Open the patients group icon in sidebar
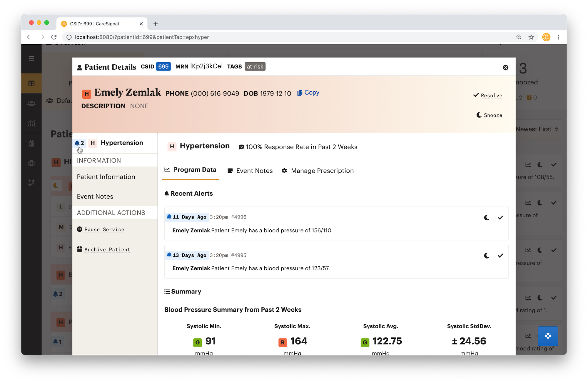Screen dimensions: 588x383 tap(31, 103)
